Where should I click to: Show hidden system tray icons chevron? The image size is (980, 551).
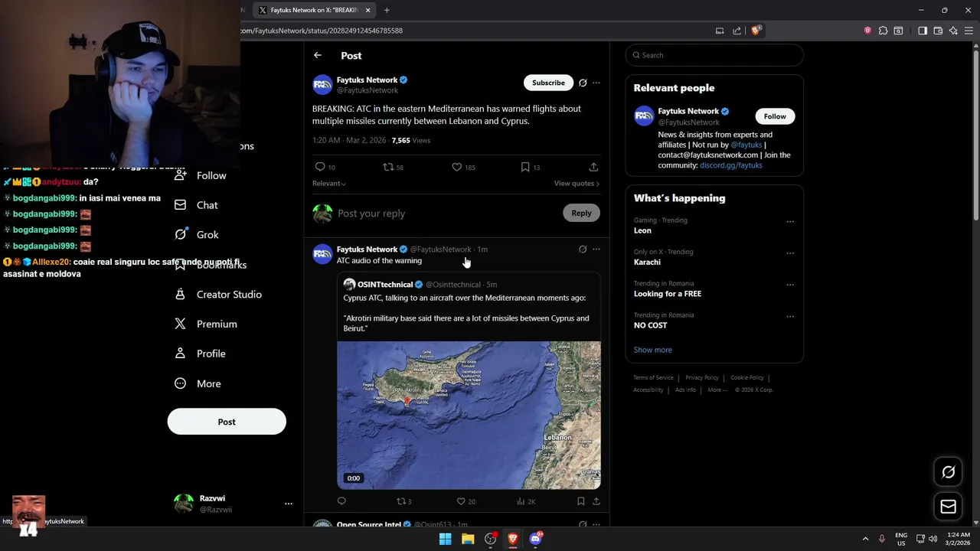(x=865, y=539)
